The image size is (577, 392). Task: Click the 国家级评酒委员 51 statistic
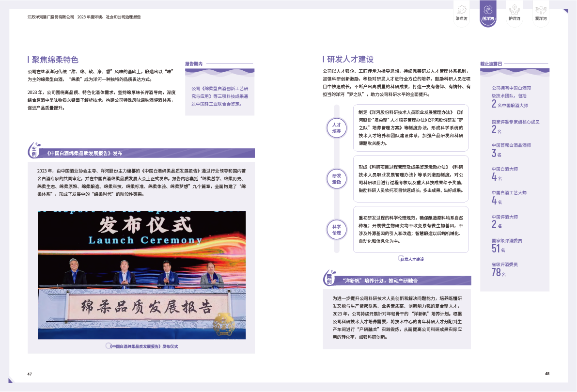503,246
